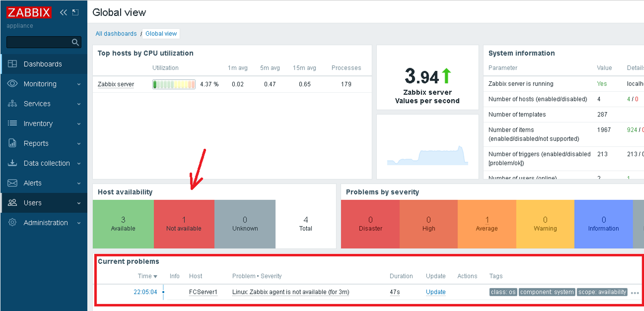
Task: Click the Data collection download icon
Action: tap(13, 163)
